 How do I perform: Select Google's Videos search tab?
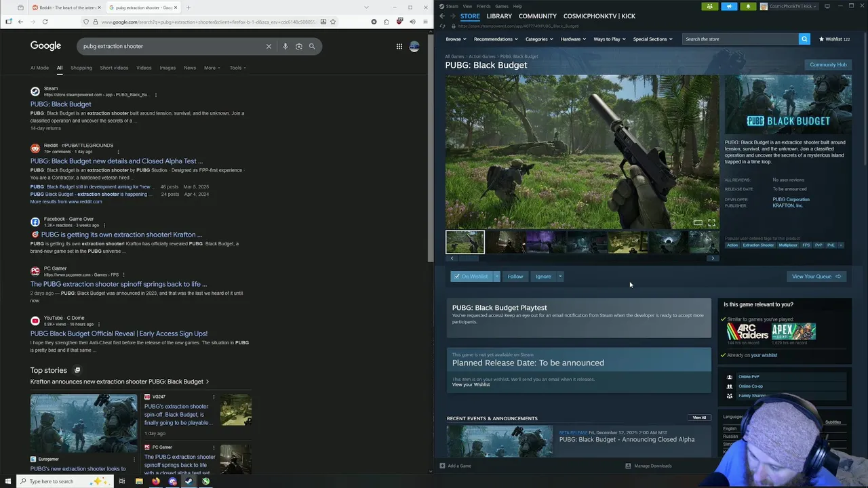tap(144, 68)
